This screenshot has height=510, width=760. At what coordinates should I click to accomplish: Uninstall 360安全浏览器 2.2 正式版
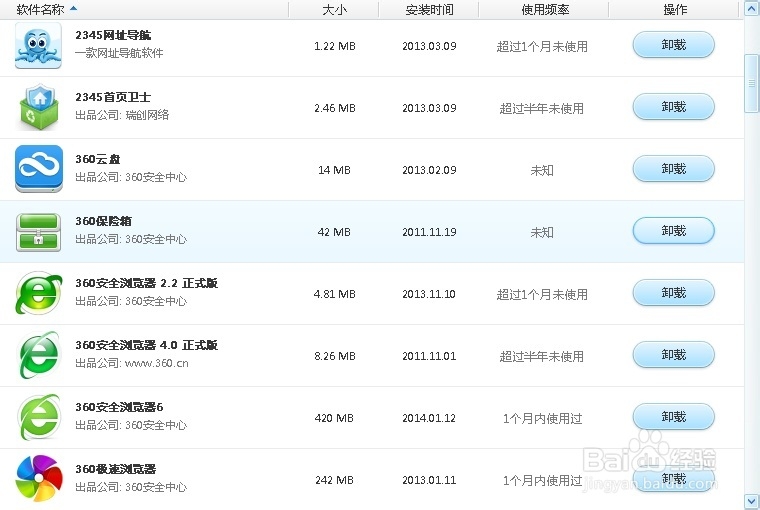click(673, 293)
